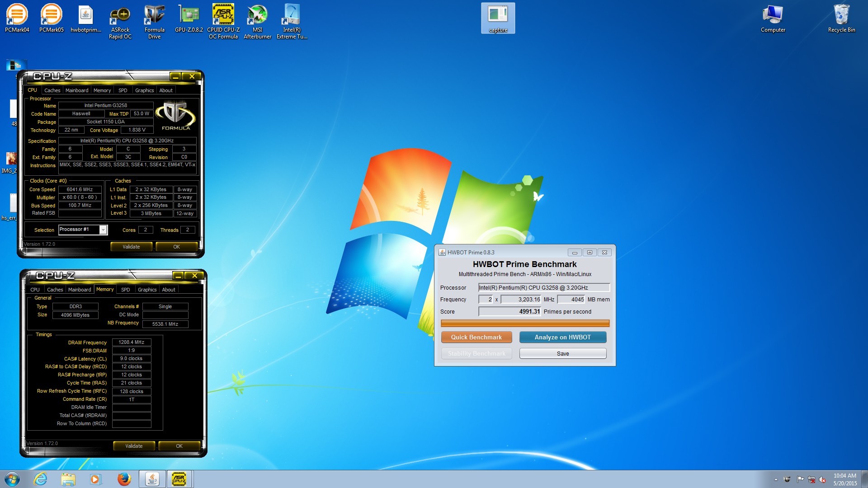Switch to Caches tab in top CPU-Z window

tap(52, 90)
